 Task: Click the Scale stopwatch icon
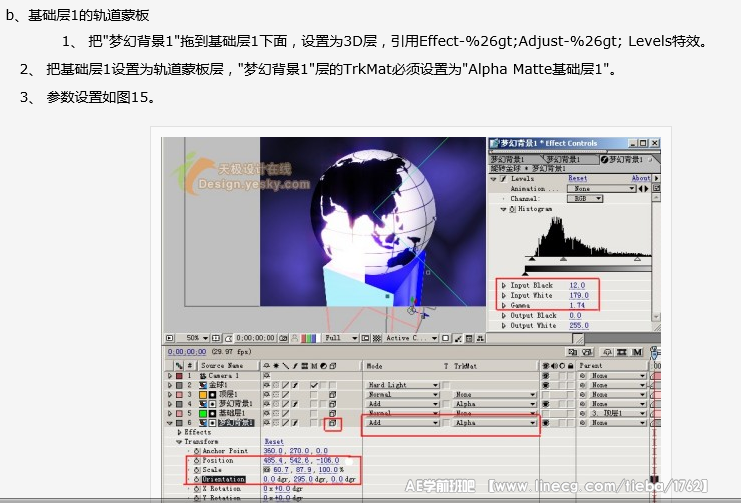coord(197,470)
